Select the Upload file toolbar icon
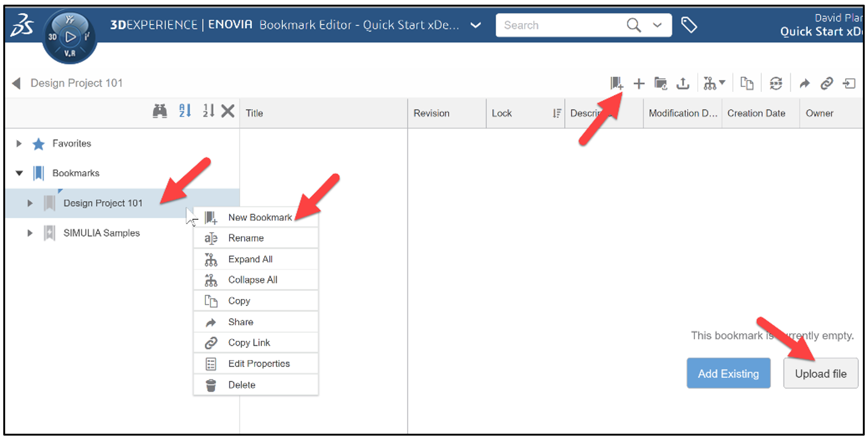868x437 pixels. coord(683,83)
